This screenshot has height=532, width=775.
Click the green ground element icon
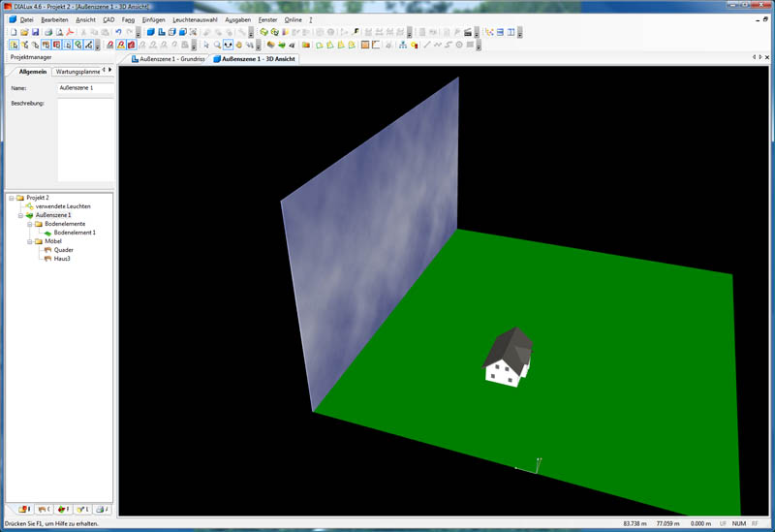coord(282,45)
